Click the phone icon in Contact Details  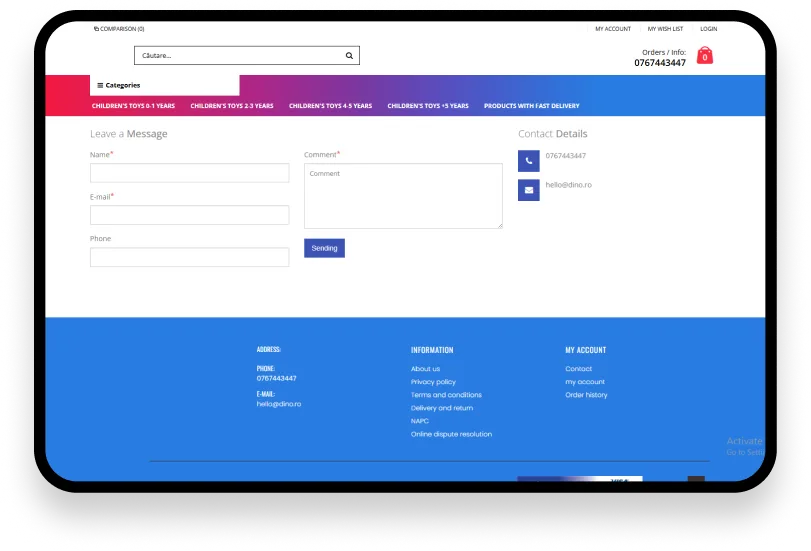coord(529,161)
